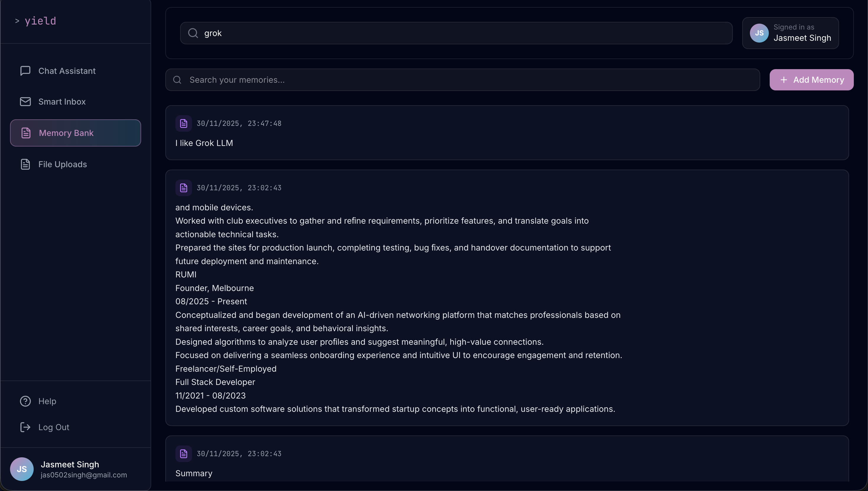The height and width of the screenshot is (491, 868).
Task: Click the plus icon on Add Memory
Action: point(784,79)
